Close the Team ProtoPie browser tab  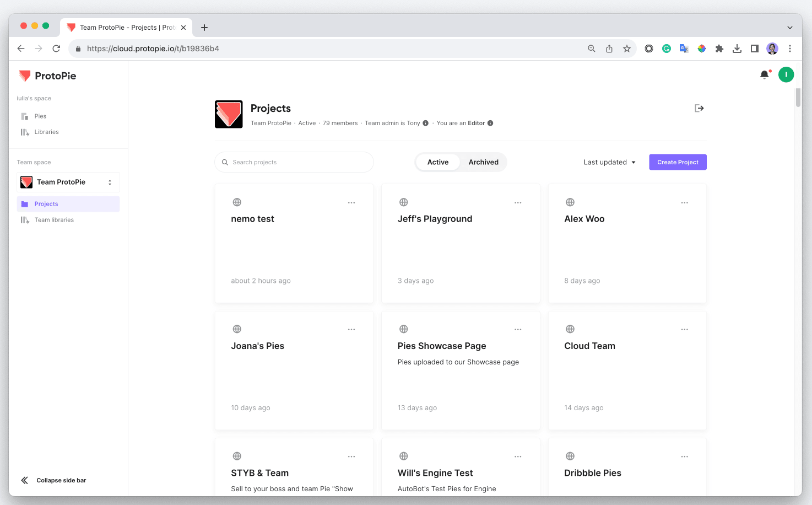pos(183,28)
